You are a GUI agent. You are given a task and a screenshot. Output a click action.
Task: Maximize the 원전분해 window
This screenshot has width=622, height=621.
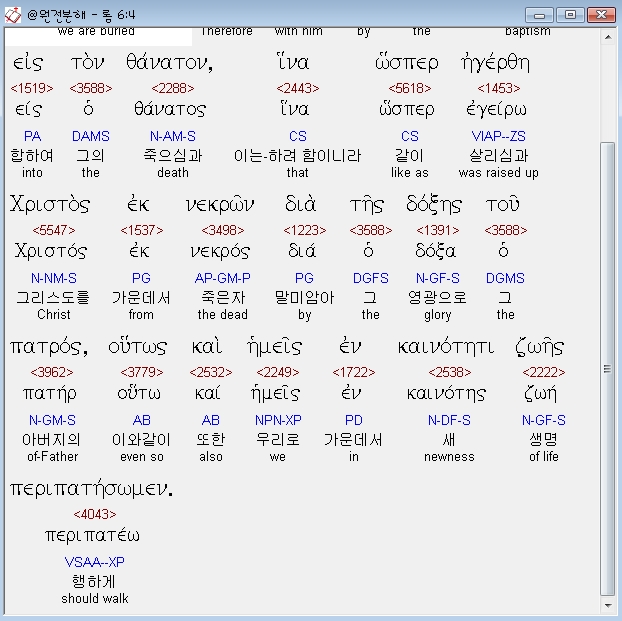tap(570, 15)
